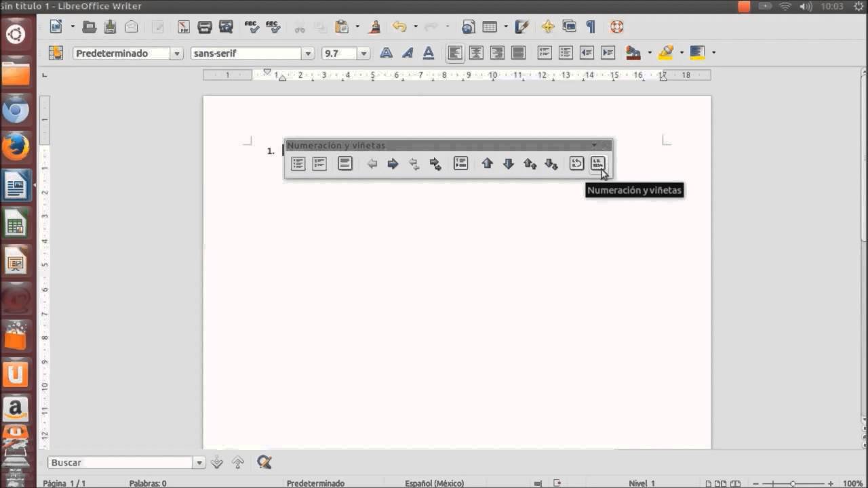Open the font size 9.7 dropdown
This screenshot has height=488, width=868.
(364, 54)
